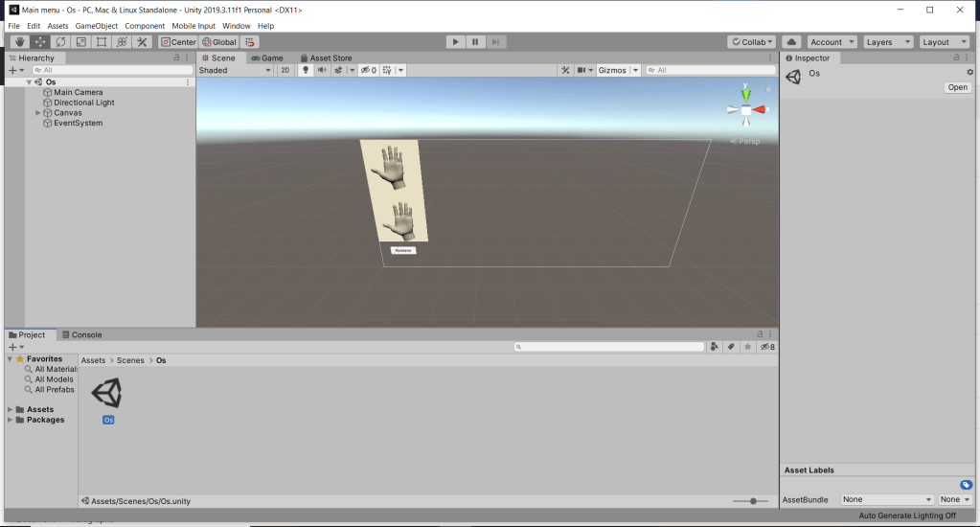980x527 pixels.
Task: Toggle scene lighting with the lightbulb
Action: pyautogui.click(x=306, y=70)
